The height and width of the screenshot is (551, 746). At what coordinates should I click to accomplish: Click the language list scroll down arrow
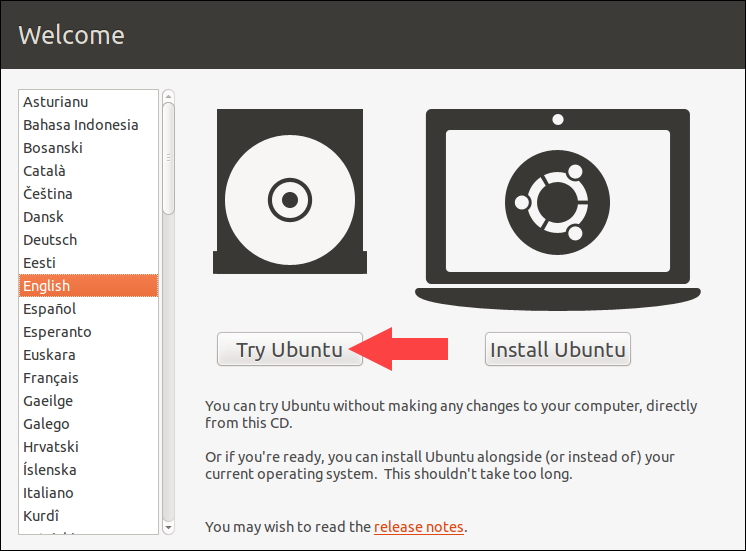pos(168,527)
